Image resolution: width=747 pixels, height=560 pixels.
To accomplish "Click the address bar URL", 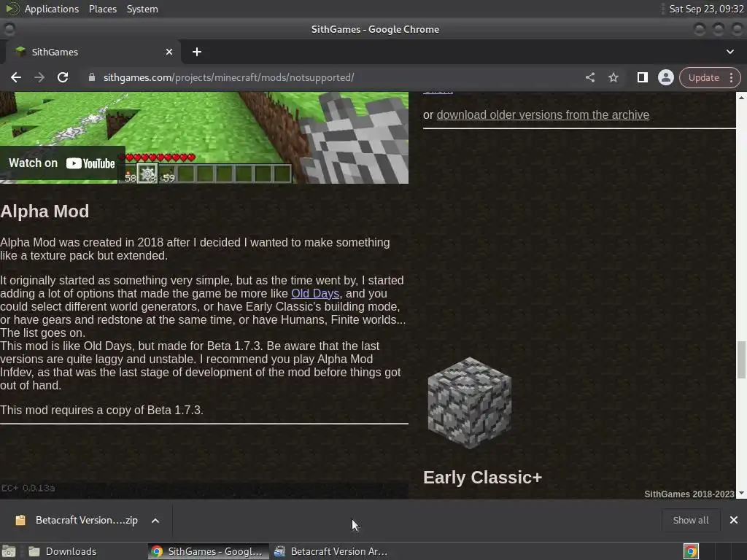I will click(228, 77).
